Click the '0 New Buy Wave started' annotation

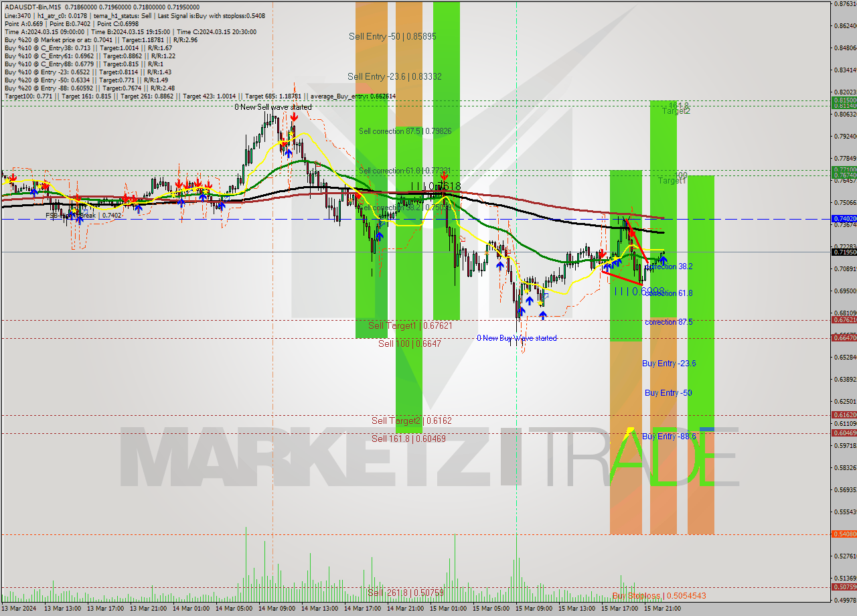click(516, 338)
